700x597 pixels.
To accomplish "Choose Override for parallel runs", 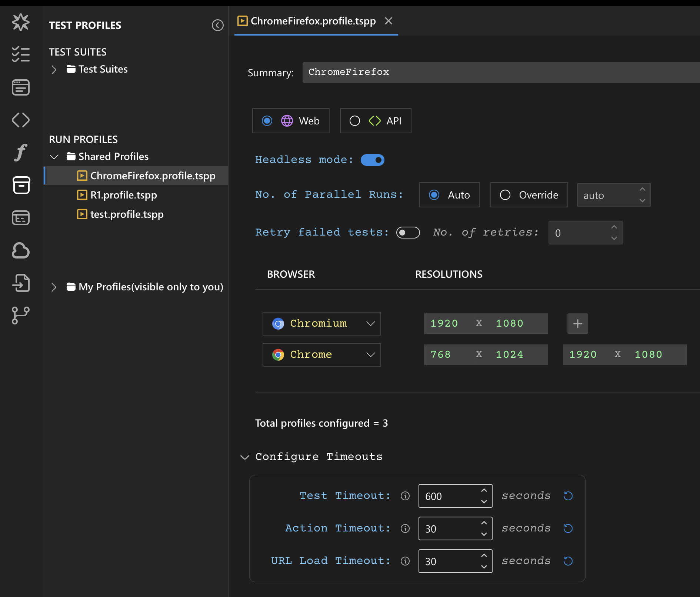I will pos(505,195).
